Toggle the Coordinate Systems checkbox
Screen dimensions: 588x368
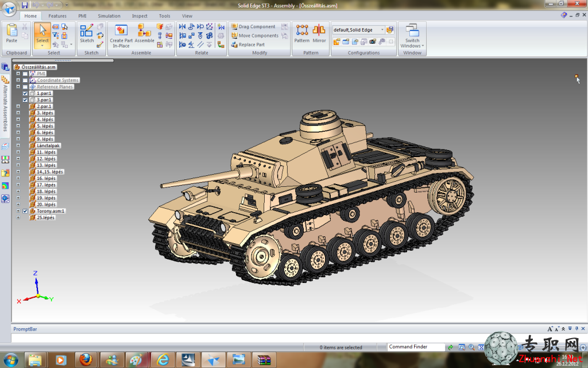[25, 80]
